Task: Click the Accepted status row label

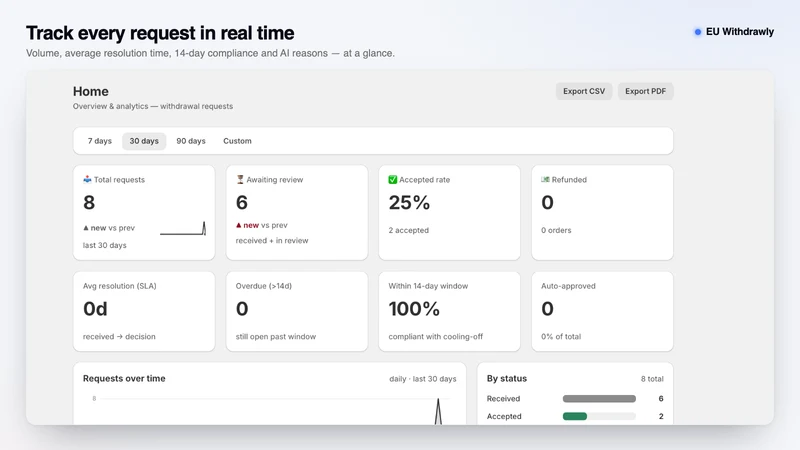Action: pos(504,416)
